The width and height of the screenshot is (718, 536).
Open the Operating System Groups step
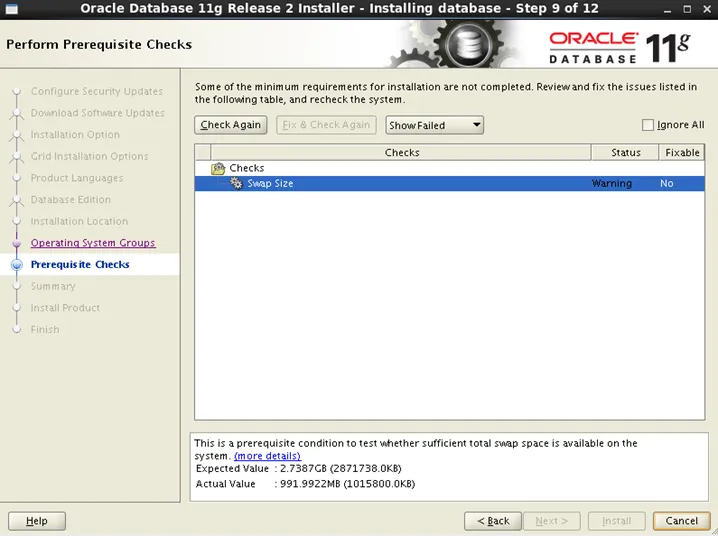click(x=93, y=243)
